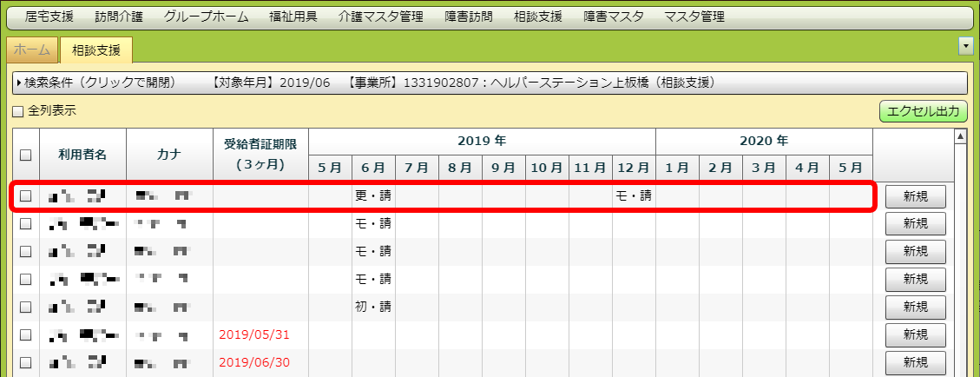Open the 訪問介護 menu
Screen dimensions: 980x377
[119, 17]
